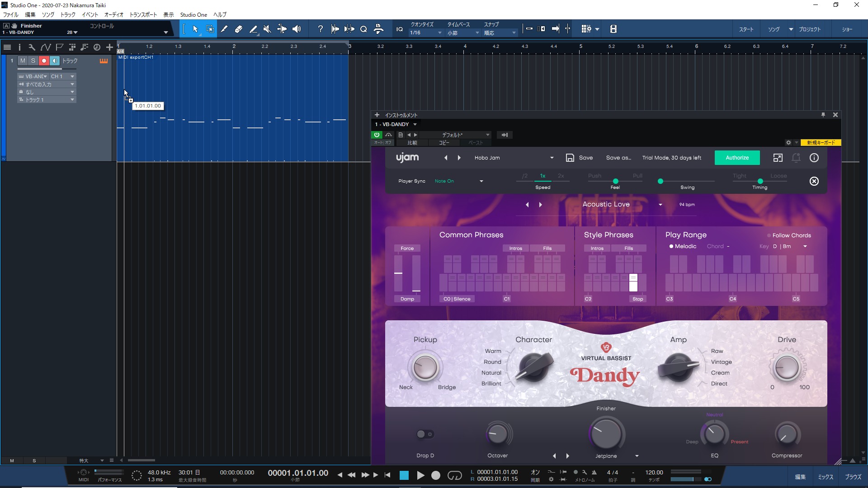Open the quantize 1/16 dropdown

click(425, 33)
